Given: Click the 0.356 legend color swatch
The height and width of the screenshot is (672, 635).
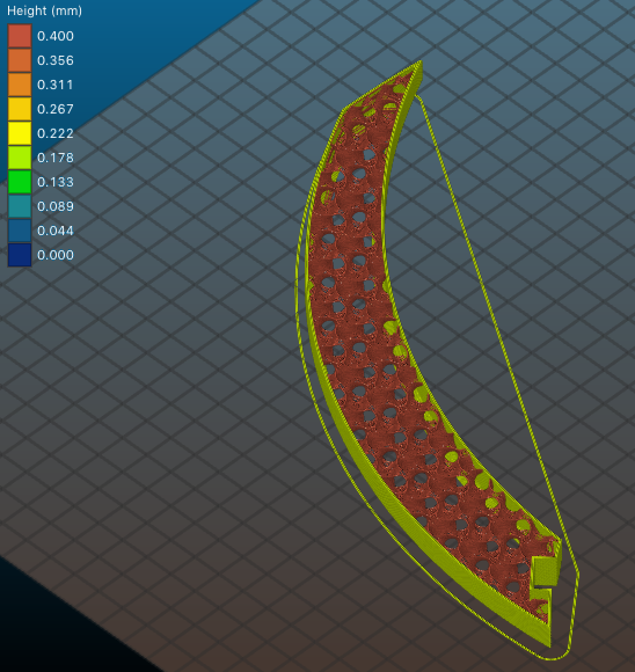Looking at the screenshot, I should (x=20, y=60).
